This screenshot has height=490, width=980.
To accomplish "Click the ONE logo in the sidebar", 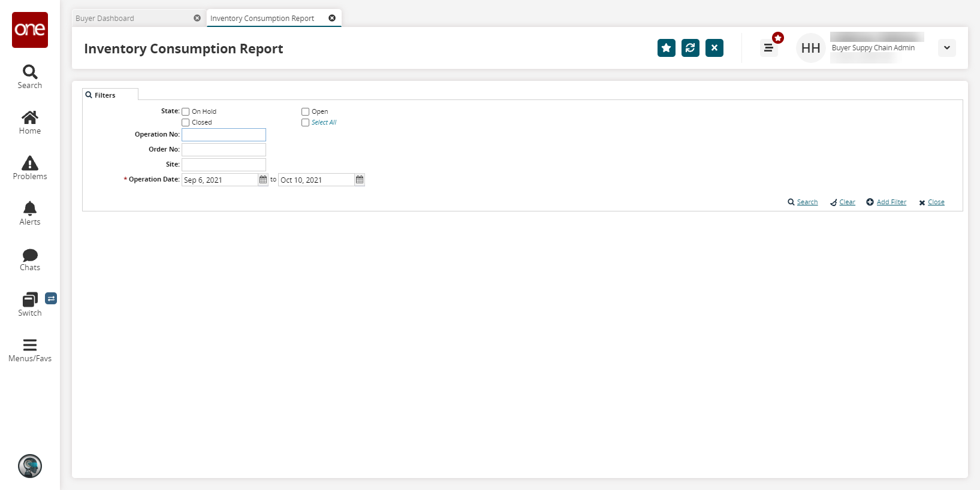I will click(30, 30).
